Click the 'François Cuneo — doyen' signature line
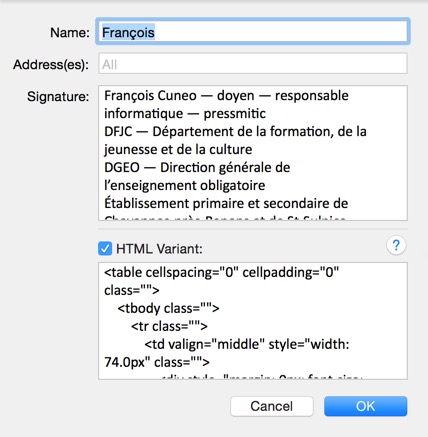428x437 pixels. [x=226, y=96]
